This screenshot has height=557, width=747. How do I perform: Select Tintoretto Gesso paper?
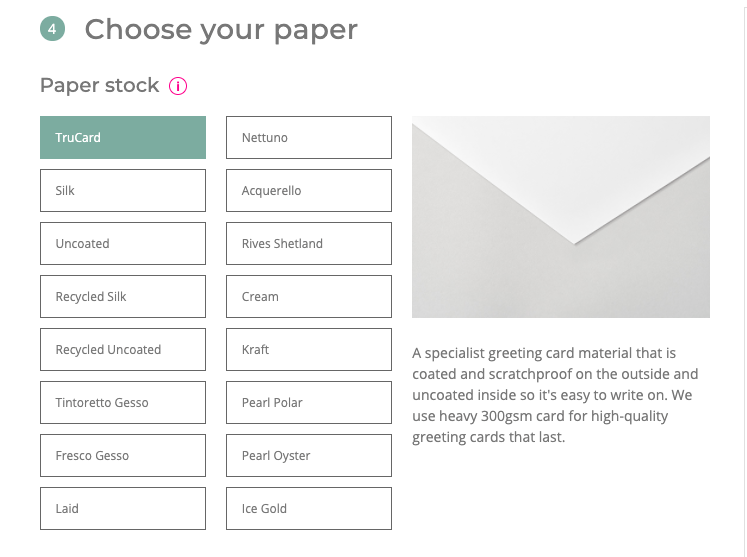coord(123,403)
